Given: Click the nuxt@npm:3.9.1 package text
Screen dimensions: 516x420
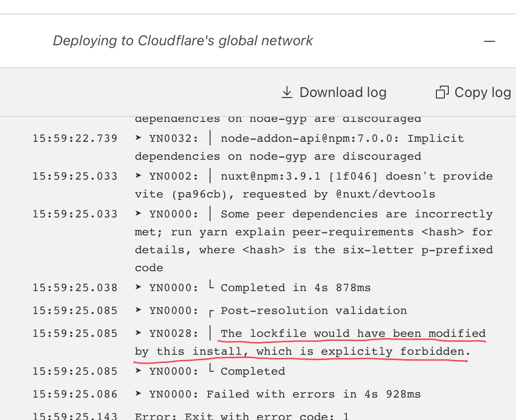Looking at the screenshot, I should pyautogui.click(x=271, y=176).
